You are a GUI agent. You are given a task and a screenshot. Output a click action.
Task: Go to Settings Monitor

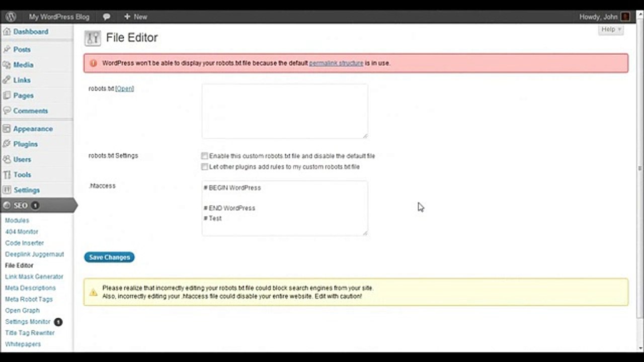(x=28, y=322)
